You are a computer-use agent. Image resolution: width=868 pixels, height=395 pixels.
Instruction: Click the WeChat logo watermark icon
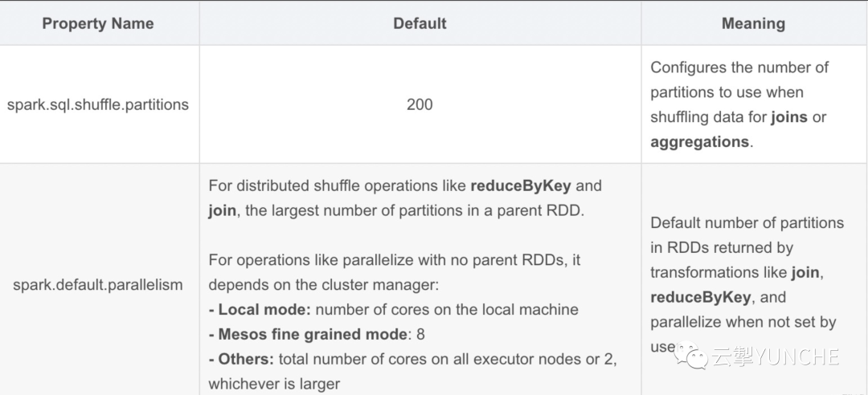tap(691, 356)
